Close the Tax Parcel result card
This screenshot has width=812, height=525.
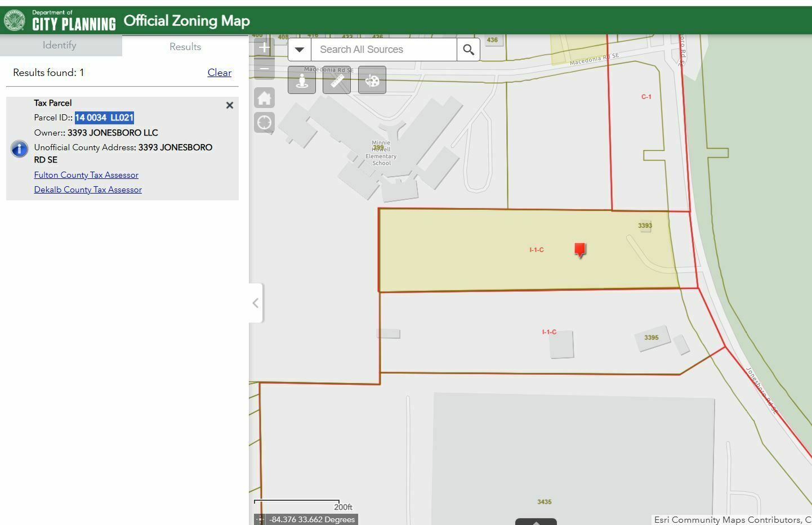230,105
